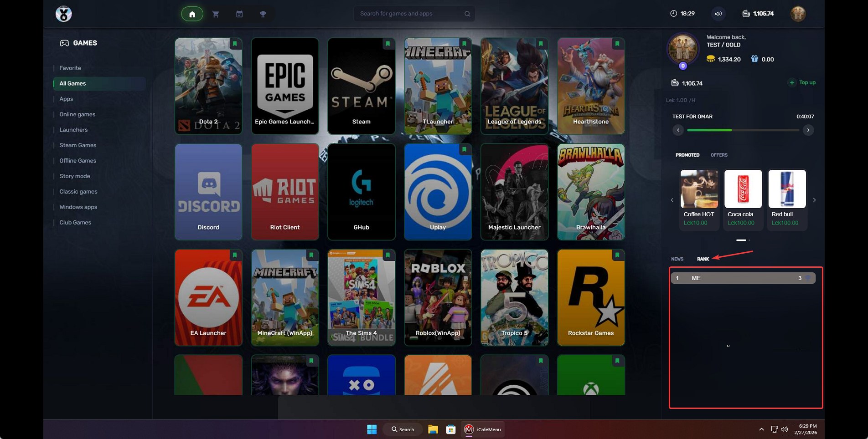Image resolution: width=868 pixels, height=439 pixels.
Task: Toggle favorite bookmark on Dota 2
Action: click(235, 44)
